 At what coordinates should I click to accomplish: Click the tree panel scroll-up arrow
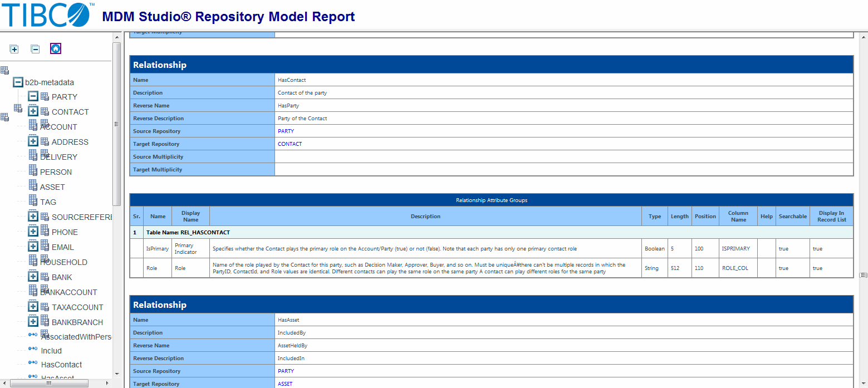click(117, 38)
